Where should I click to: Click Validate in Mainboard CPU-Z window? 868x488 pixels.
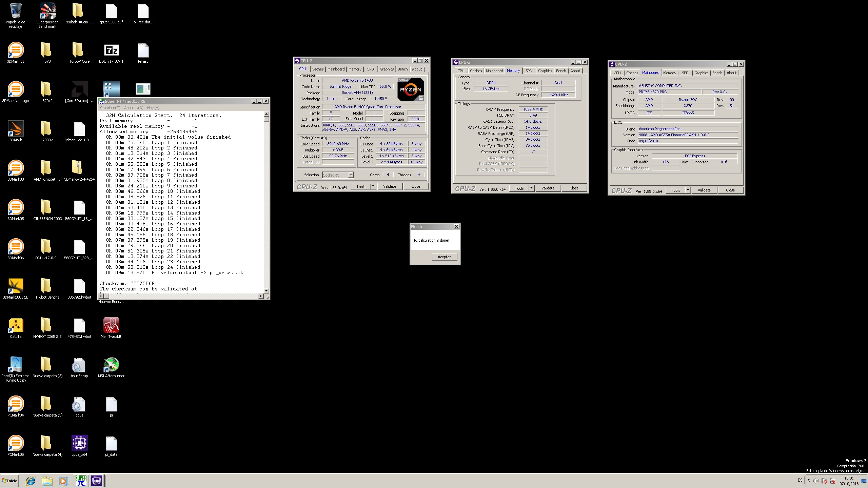tap(704, 190)
